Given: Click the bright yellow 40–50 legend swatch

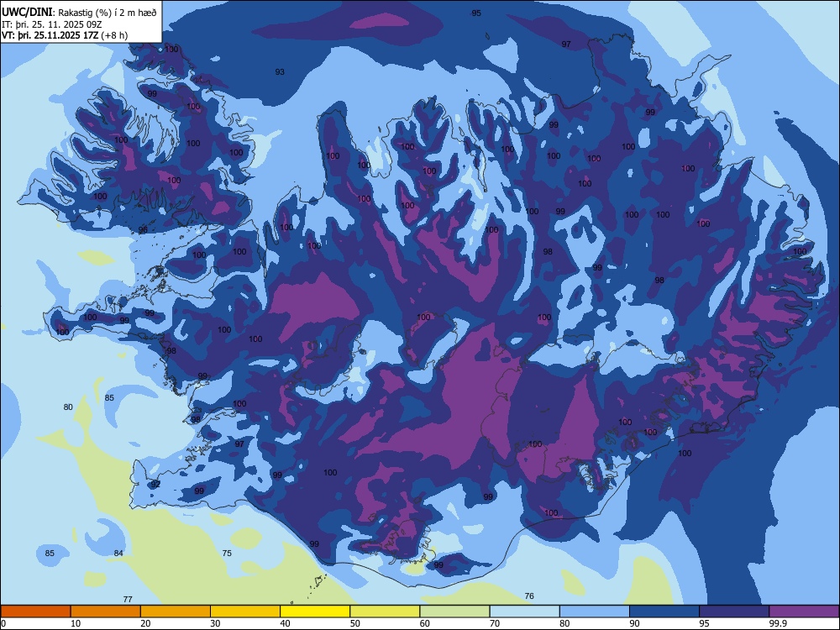Looking at the screenshot, I should (x=315, y=612).
